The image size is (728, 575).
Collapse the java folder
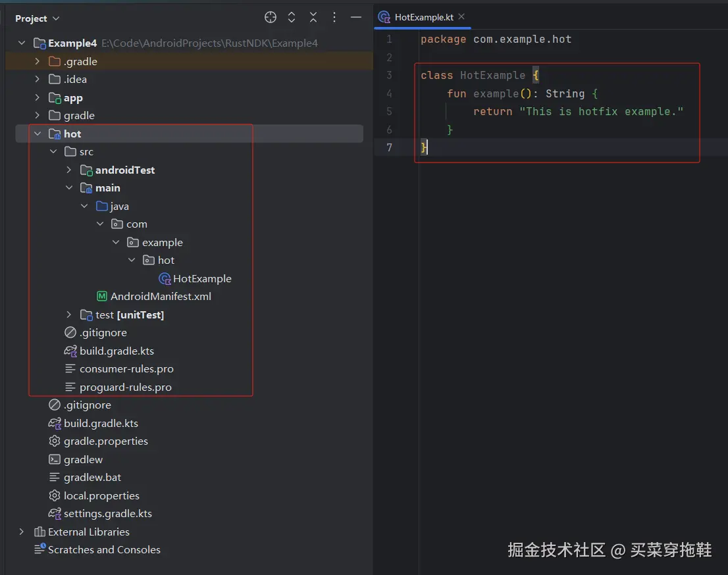pyautogui.click(x=84, y=205)
